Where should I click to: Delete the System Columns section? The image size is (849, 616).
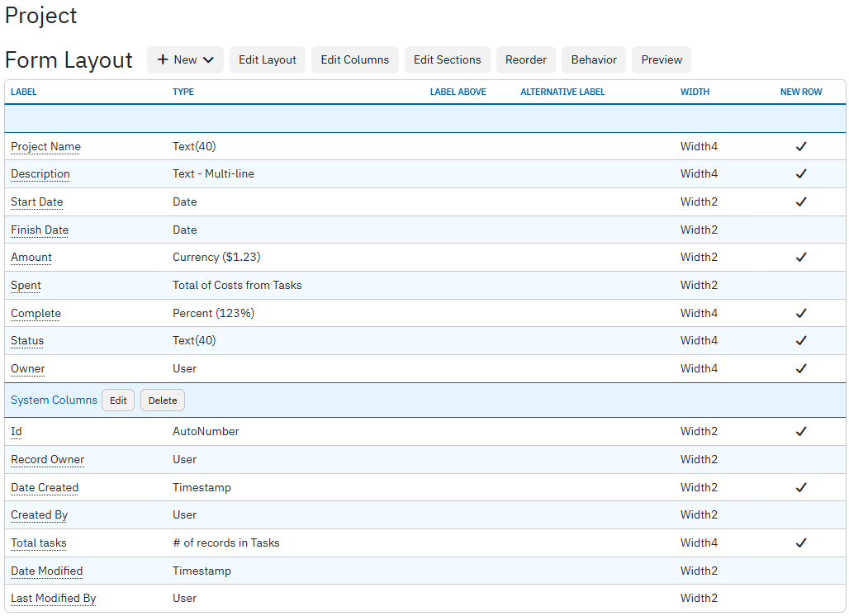163,400
